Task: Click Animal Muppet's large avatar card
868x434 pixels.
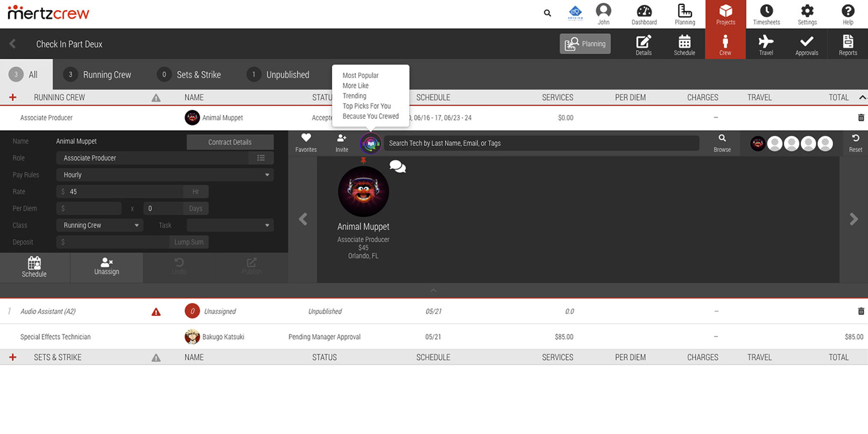Action: (363, 191)
